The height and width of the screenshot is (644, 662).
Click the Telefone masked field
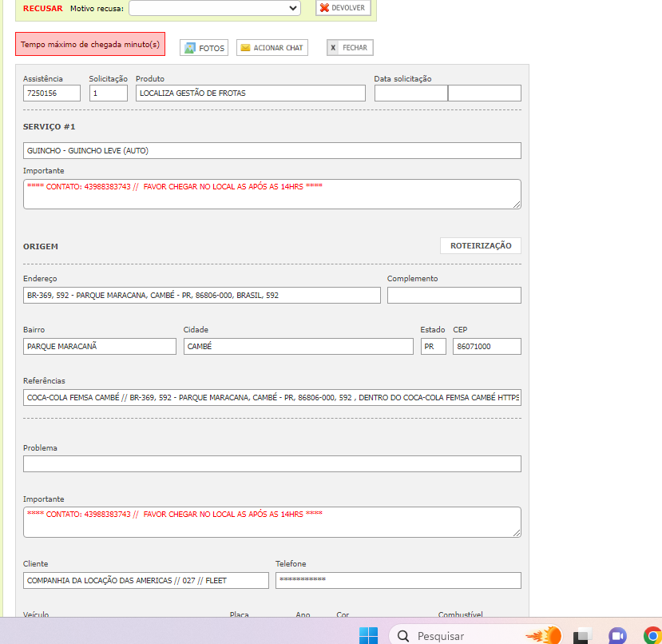point(398,580)
